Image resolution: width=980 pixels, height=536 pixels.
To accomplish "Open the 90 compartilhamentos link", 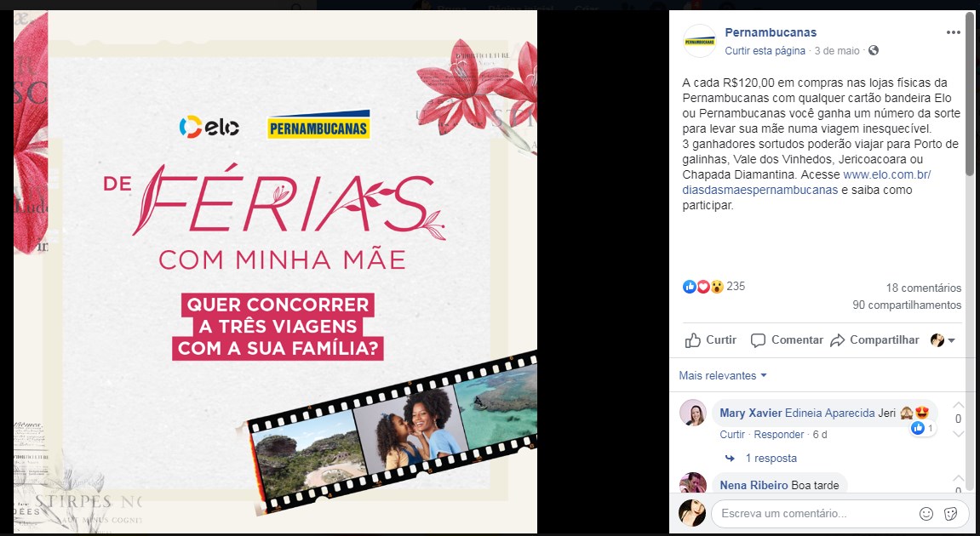I will 907,305.
